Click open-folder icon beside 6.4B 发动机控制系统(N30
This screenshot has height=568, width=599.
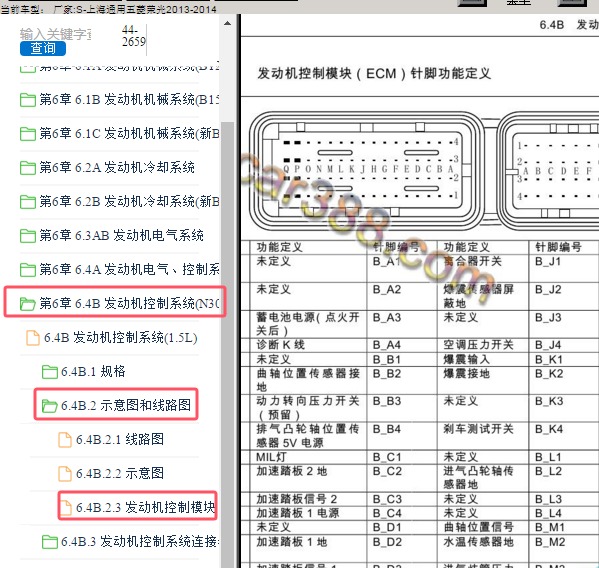pyautogui.click(x=28, y=304)
